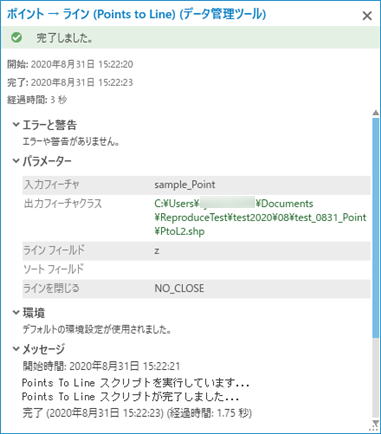
Task: Click the window resize grip at corner
Action: [x=376, y=430]
